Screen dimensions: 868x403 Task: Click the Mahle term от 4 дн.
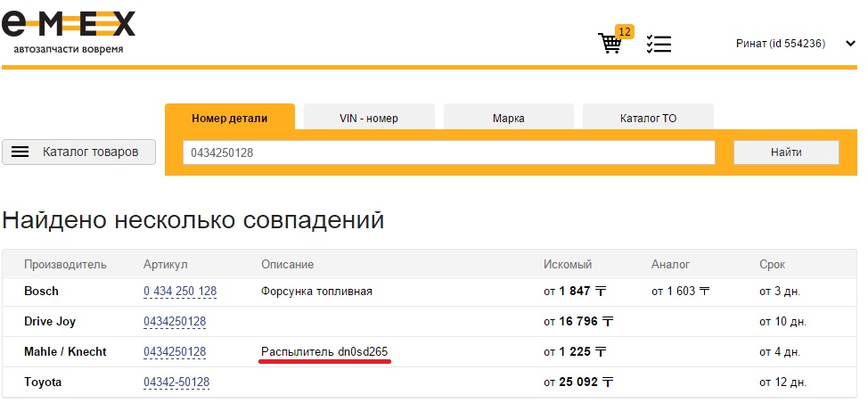coord(780,352)
